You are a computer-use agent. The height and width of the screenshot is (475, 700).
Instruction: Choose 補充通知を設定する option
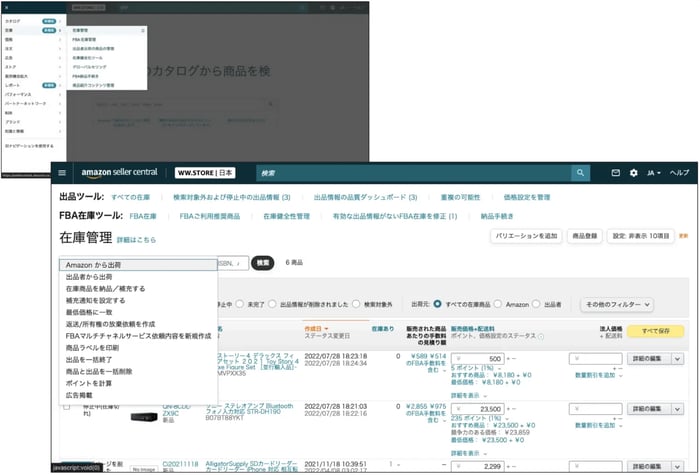(x=138, y=300)
